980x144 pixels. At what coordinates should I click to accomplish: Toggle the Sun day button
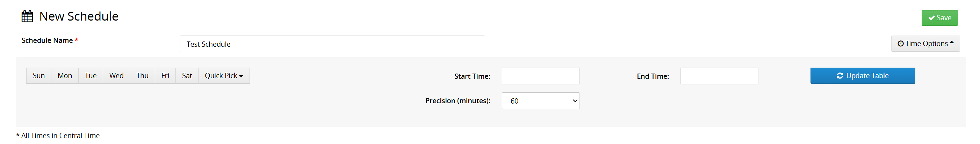coord(39,76)
